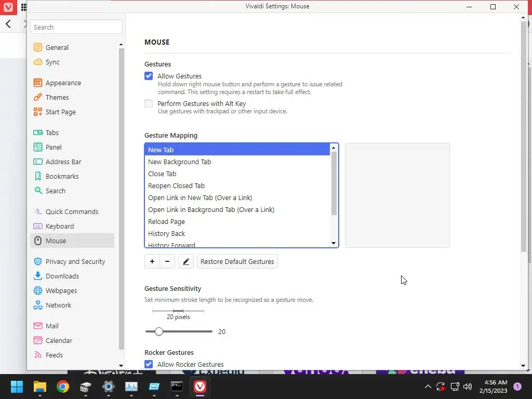The image size is (532, 399).
Task: Open Privacy and Security shield icon
Action: coord(37,262)
